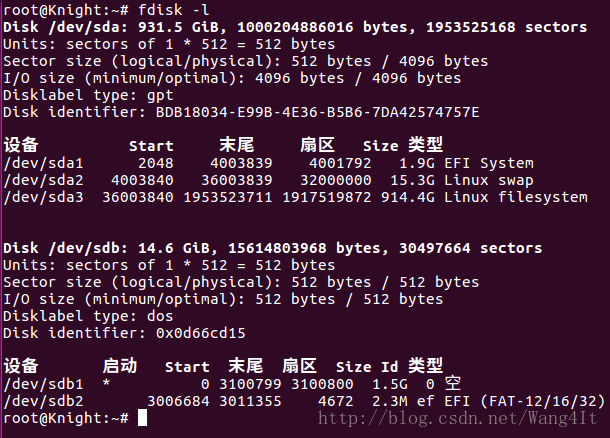
Task: Click the Disk /dev/sda header line
Action: click(295, 27)
